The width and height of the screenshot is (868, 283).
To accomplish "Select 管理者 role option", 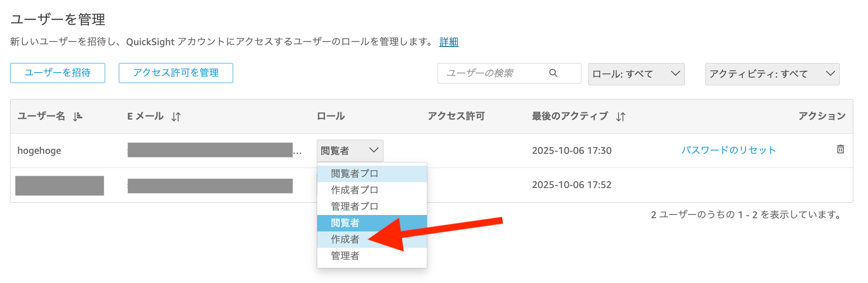I will tap(346, 256).
